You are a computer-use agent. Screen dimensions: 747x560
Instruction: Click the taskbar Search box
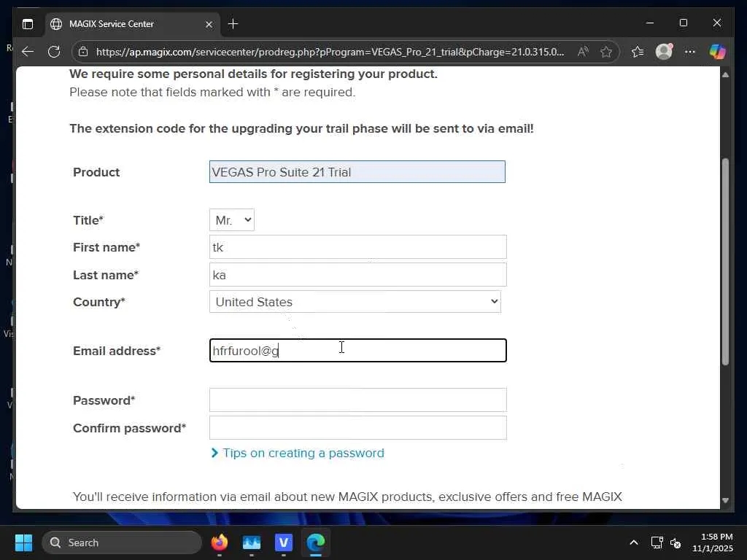tap(122, 542)
